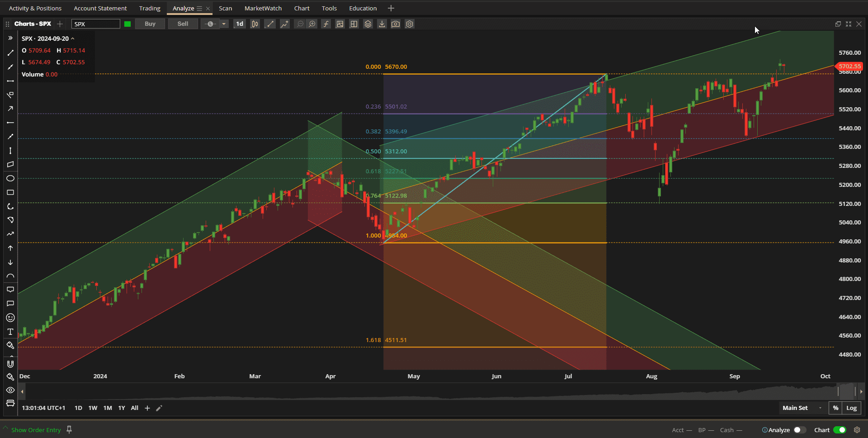
Task: Expand the drawing tools sidebar
Action: pos(10,38)
